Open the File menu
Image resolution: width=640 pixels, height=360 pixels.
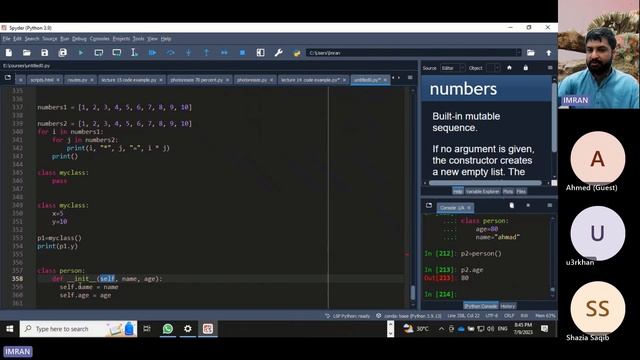click(6, 39)
